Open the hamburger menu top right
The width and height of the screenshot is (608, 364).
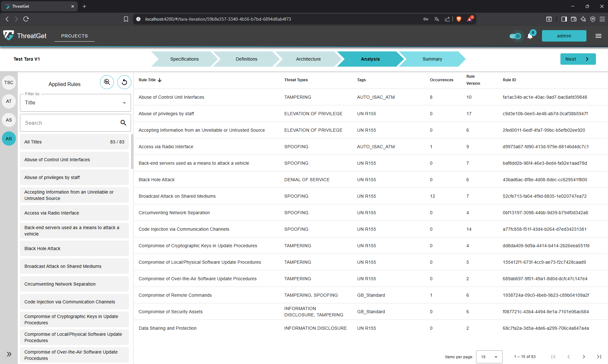(x=598, y=36)
